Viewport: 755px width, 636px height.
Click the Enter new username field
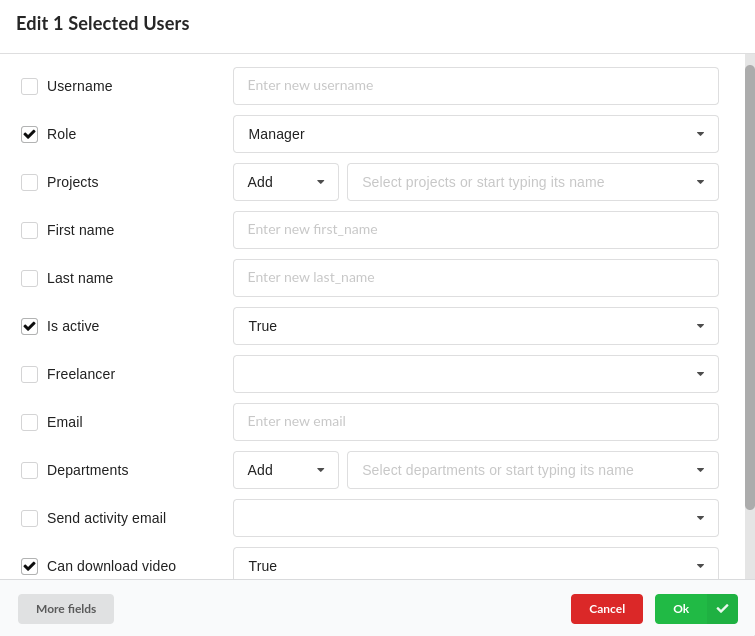475,86
